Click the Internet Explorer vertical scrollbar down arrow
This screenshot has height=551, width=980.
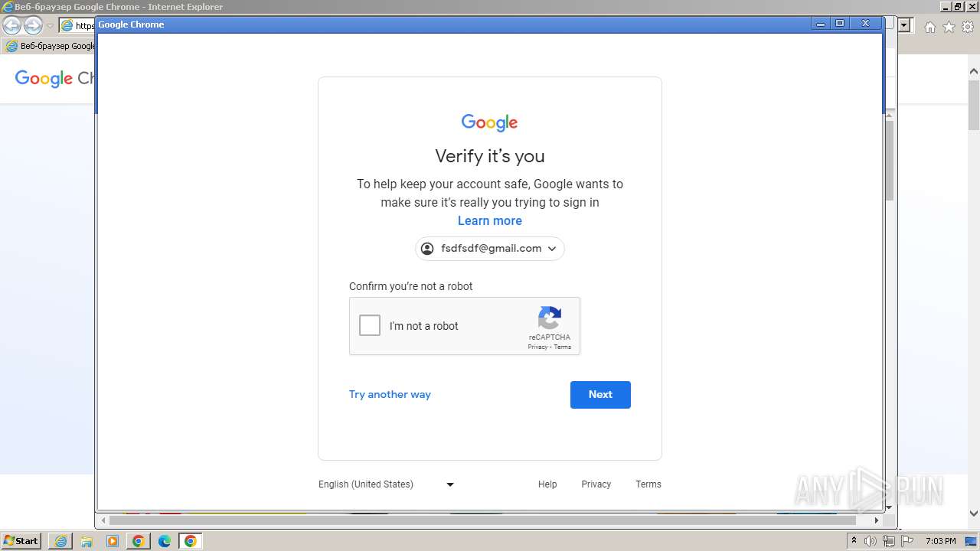click(974, 514)
